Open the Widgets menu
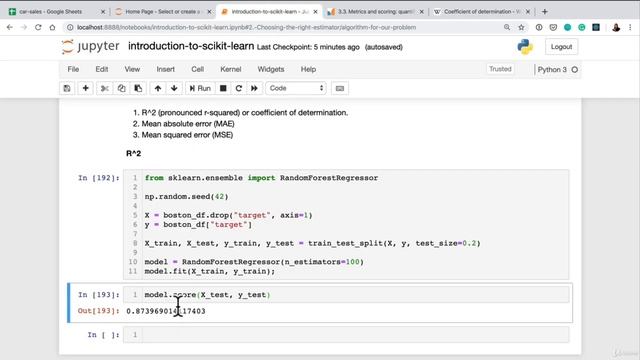Screen dimensions: 640x360 point(271,69)
